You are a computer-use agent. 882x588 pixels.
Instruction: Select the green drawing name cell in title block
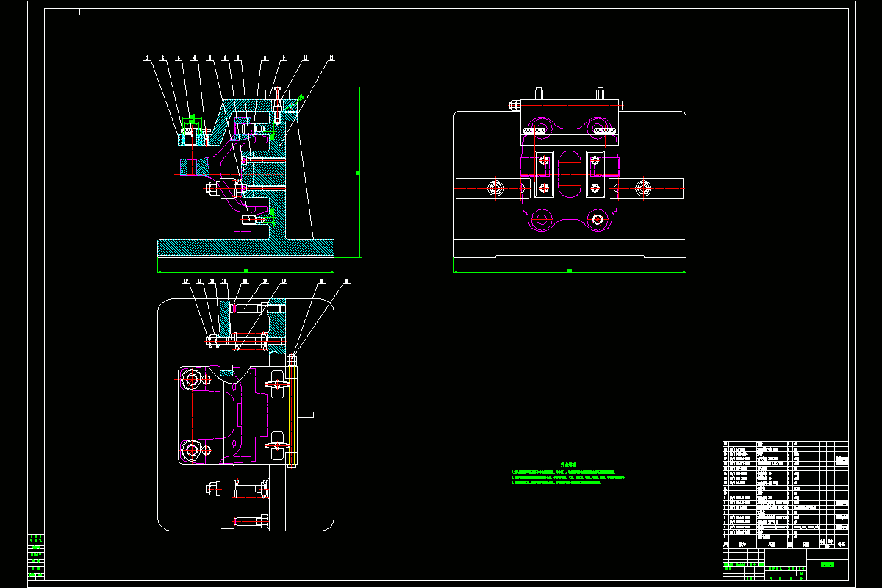coord(828,564)
